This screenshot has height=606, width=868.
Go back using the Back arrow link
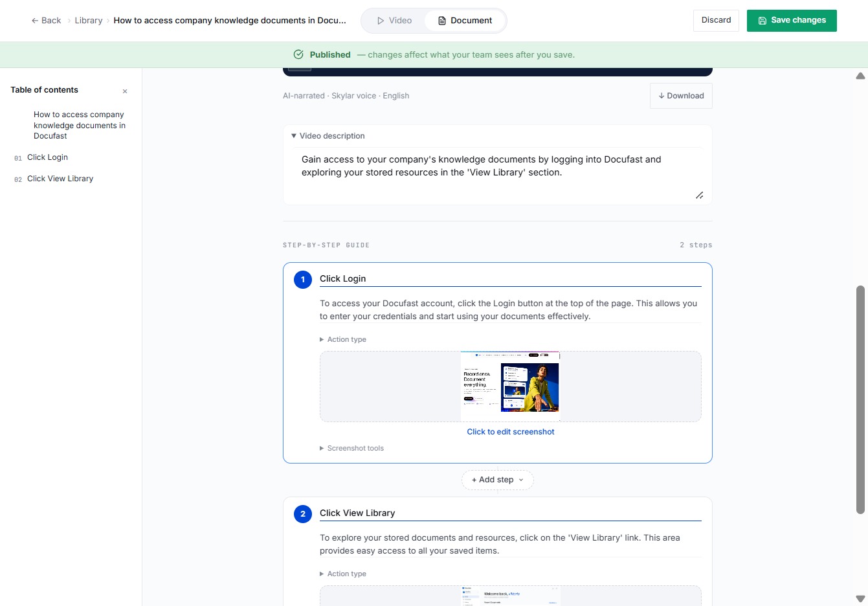[46, 21]
